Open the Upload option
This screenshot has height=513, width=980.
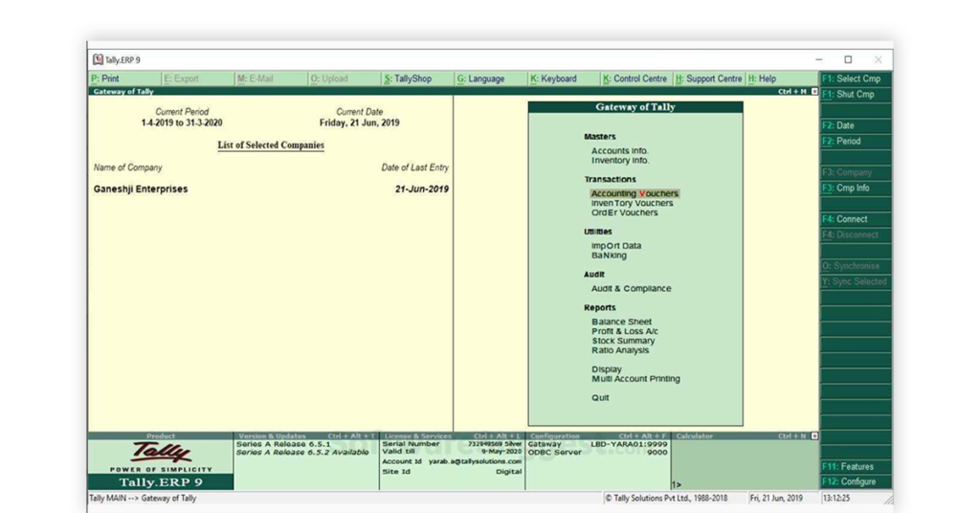pos(344,78)
